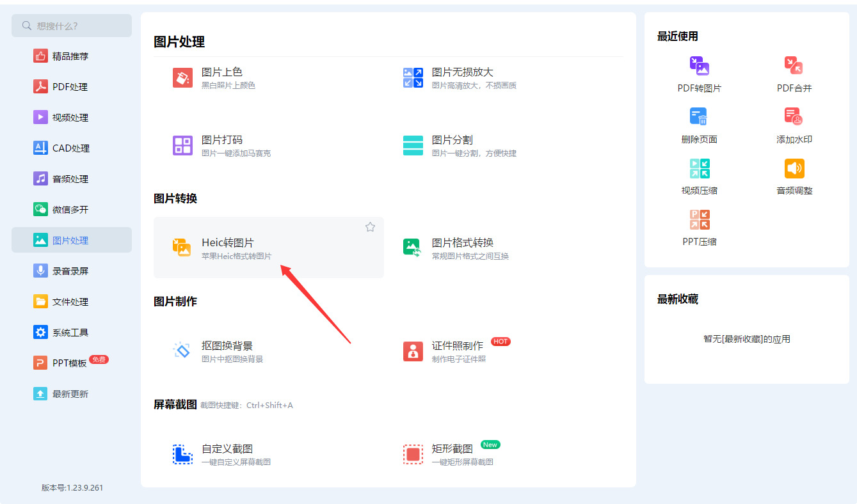The width and height of the screenshot is (857, 504).
Task: Open the 抠图换背景 cutout tool icon
Action: click(x=182, y=350)
